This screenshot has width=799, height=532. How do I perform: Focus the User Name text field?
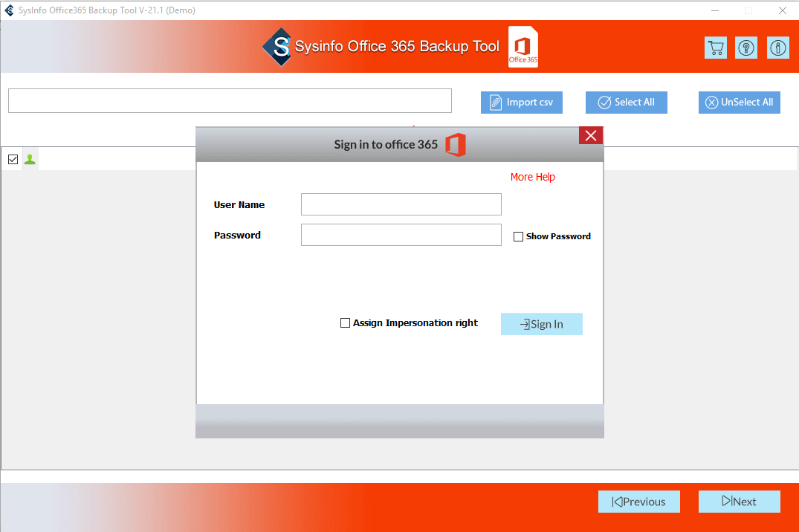401,204
